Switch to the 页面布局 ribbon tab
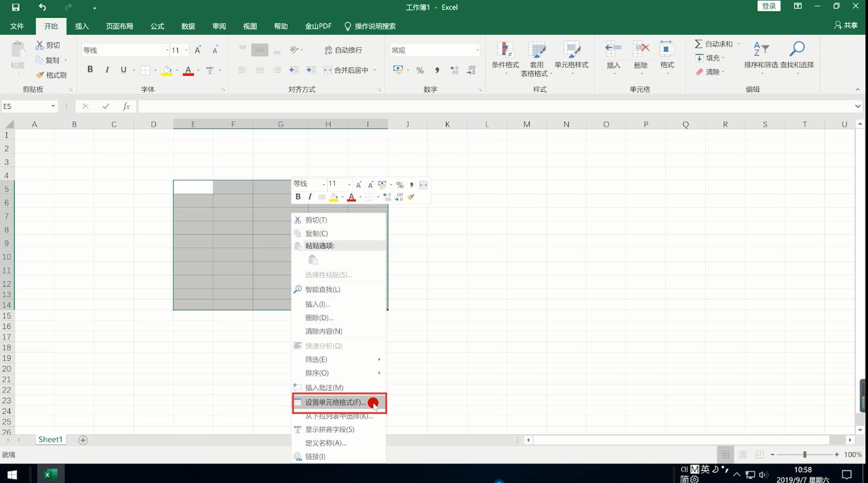 (x=119, y=26)
